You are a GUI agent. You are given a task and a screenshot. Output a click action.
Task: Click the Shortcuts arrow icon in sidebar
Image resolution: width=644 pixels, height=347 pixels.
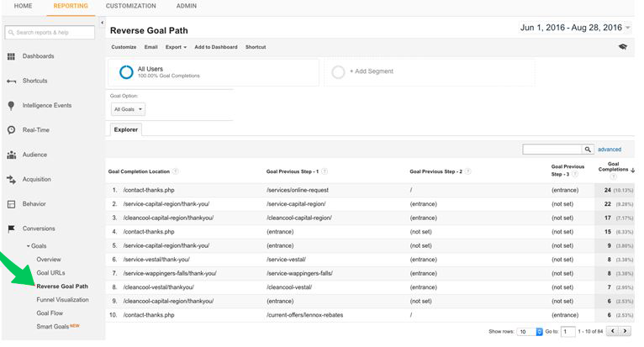click(x=12, y=81)
